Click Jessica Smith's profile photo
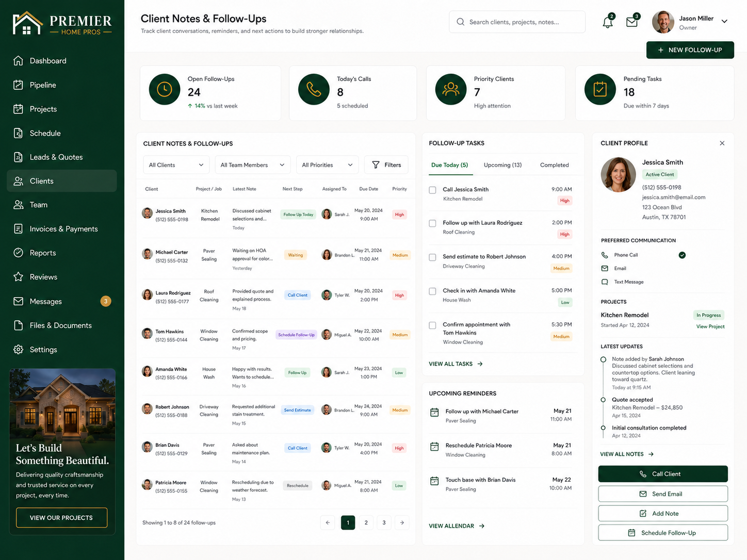This screenshot has width=747, height=560. (618, 175)
